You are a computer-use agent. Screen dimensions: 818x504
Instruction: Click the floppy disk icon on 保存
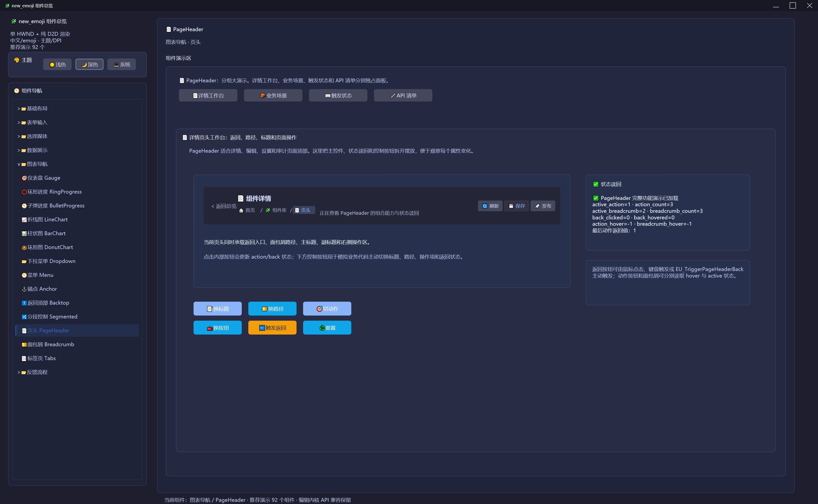coord(511,206)
